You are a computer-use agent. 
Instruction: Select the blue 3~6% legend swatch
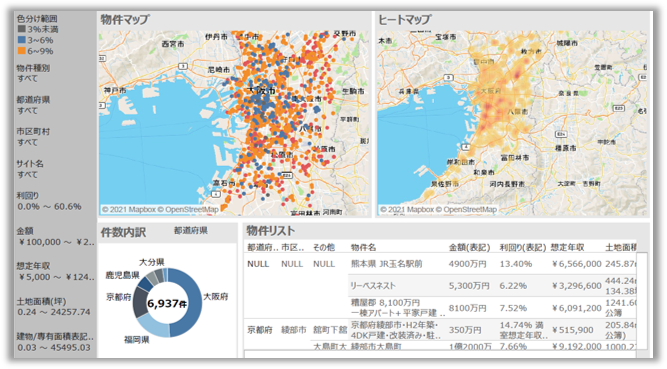[22, 40]
